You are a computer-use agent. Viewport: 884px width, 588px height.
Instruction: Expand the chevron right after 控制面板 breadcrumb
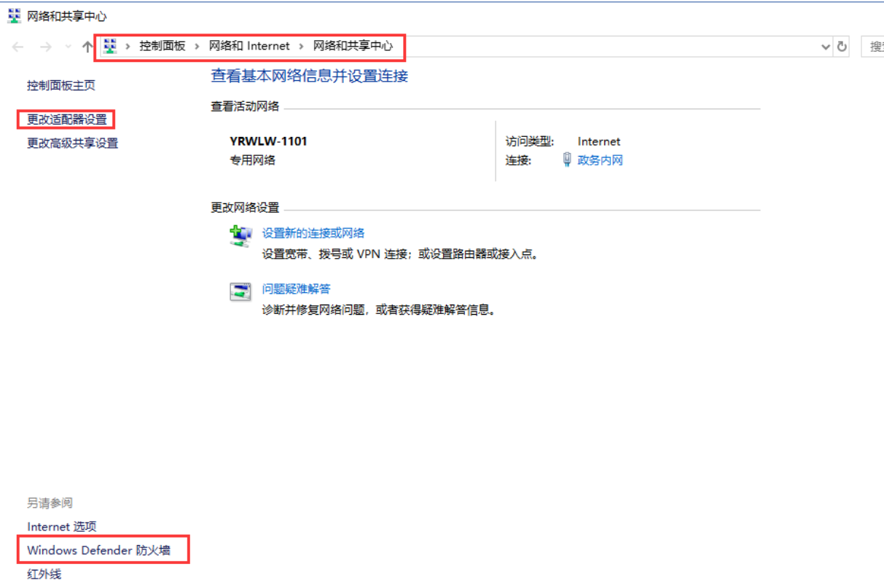pyautogui.click(x=197, y=46)
